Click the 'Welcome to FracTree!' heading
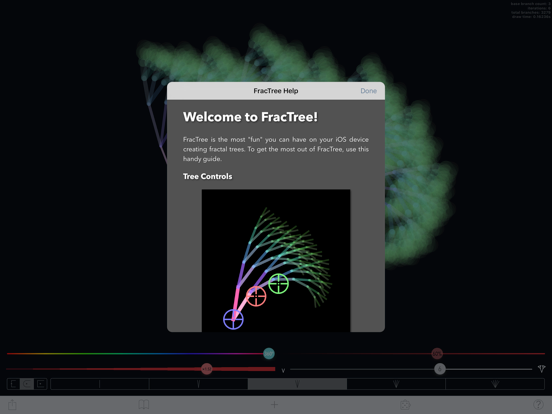Screen dimensions: 552x414 coord(250,117)
